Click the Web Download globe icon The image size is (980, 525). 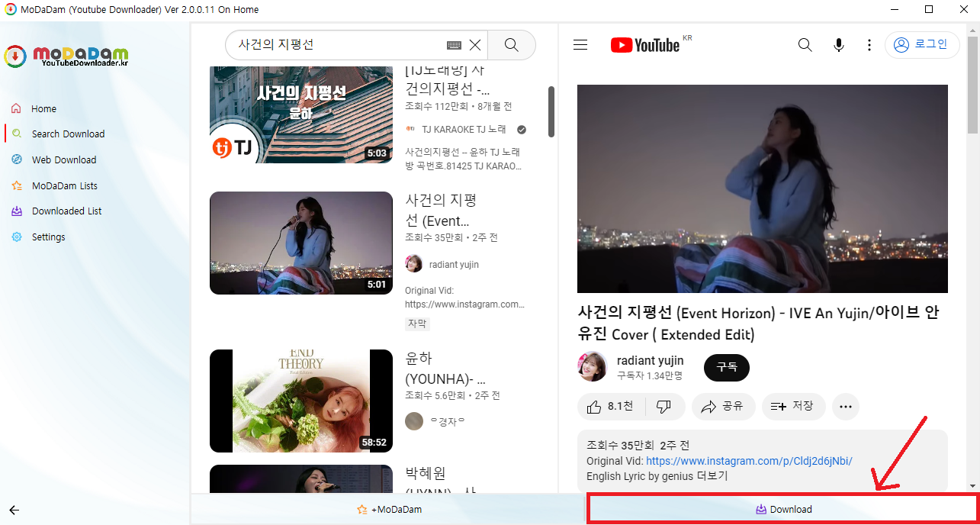[17, 159]
